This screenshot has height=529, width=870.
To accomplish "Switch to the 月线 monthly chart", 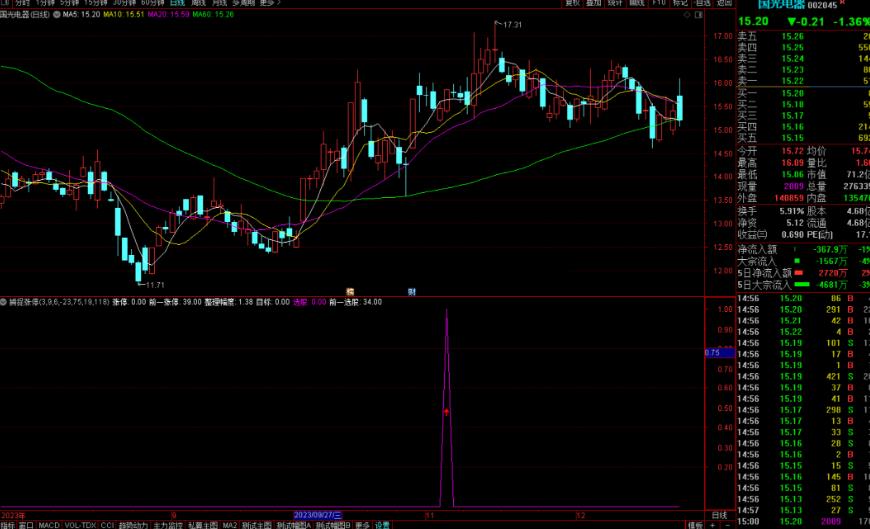I will tap(219, 3).
